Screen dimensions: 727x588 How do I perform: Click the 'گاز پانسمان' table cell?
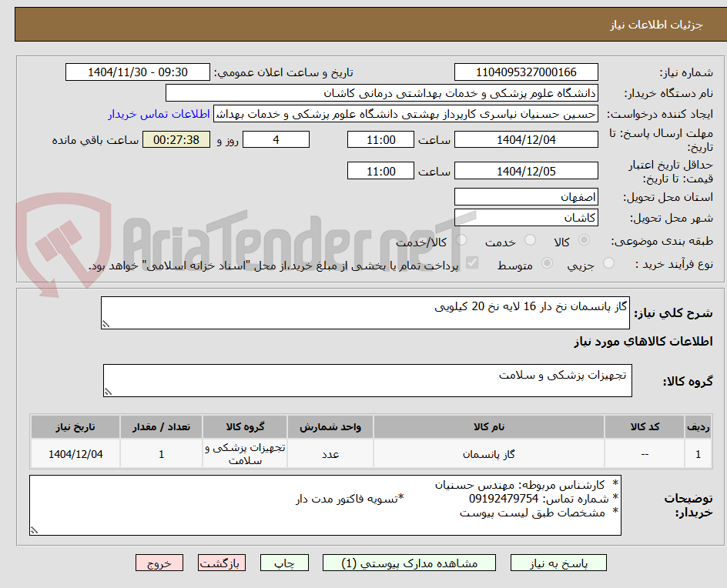[x=489, y=454]
